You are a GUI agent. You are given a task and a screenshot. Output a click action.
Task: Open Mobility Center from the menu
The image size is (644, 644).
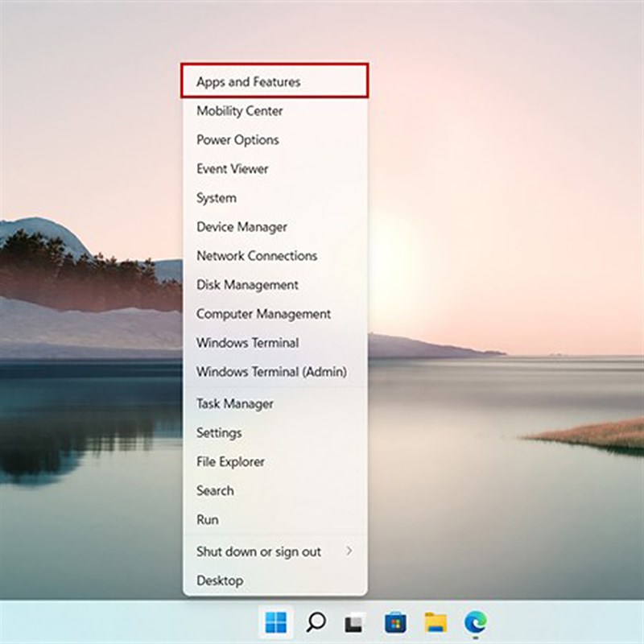[240, 111]
